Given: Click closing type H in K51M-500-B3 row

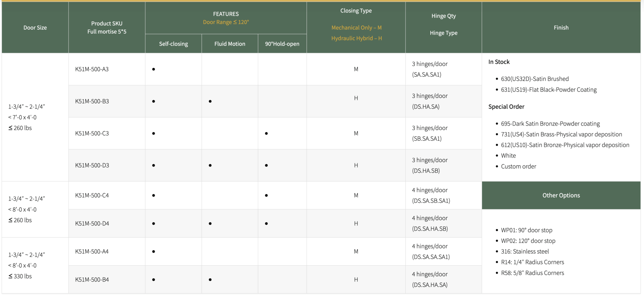Looking at the screenshot, I should point(356,98).
